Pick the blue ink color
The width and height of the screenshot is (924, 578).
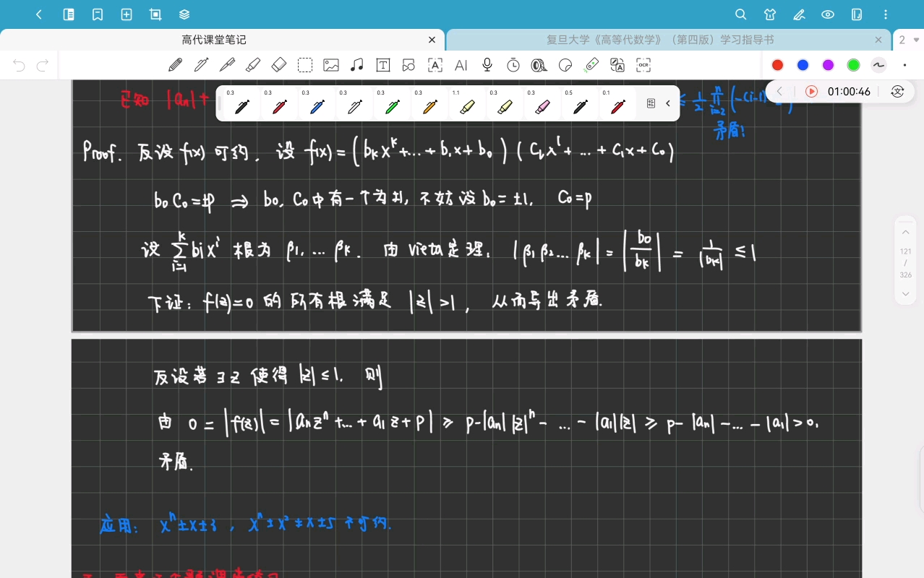803,65
